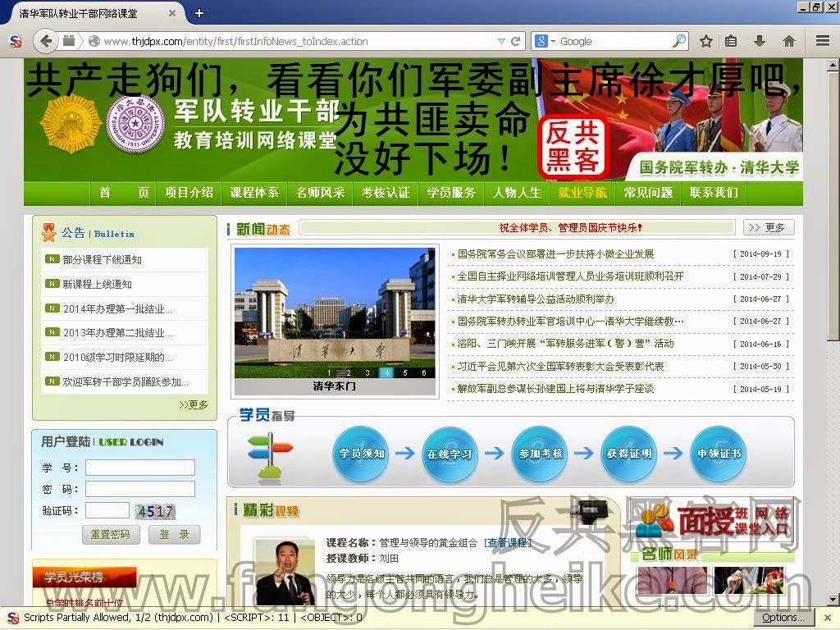Click the vertical scrollbar down arrow
The image size is (840, 630).
click(x=832, y=599)
